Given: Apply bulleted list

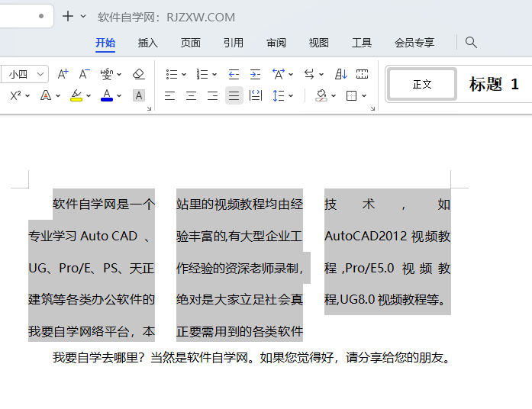Looking at the screenshot, I should tap(172, 74).
